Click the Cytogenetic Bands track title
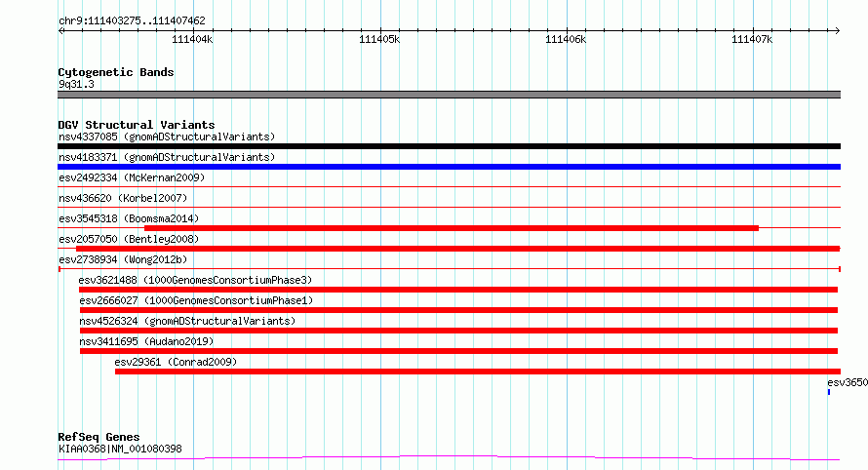 pos(116,72)
